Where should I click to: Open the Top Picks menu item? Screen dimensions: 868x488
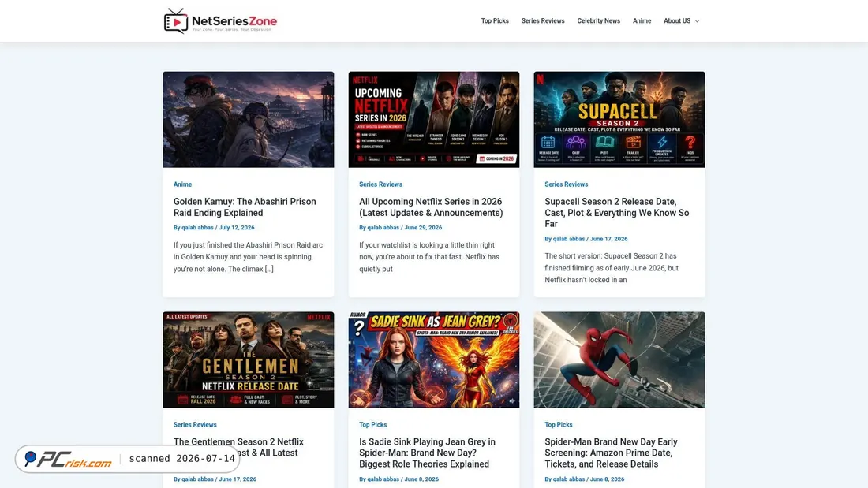pos(494,21)
